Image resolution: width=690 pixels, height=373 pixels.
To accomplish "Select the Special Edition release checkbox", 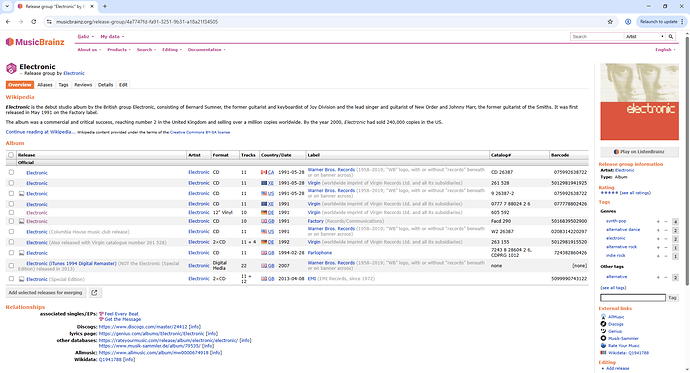I will tap(11, 279).
